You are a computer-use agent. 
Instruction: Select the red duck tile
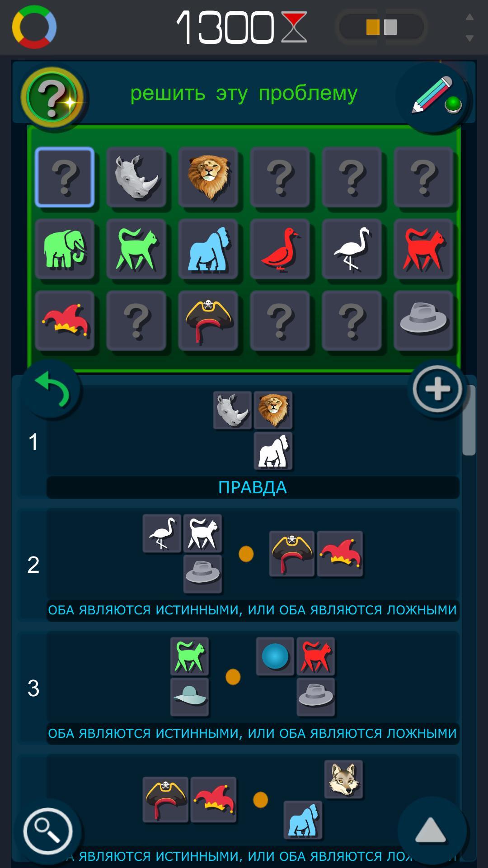280,249
